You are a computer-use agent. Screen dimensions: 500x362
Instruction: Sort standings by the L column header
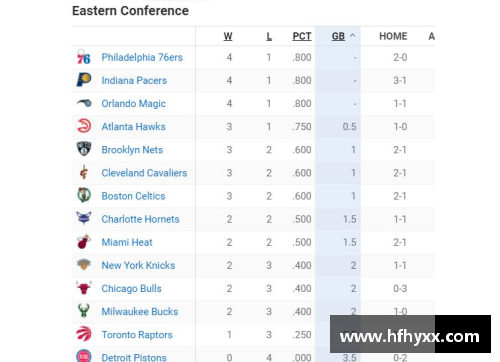[x=269, y=36]
